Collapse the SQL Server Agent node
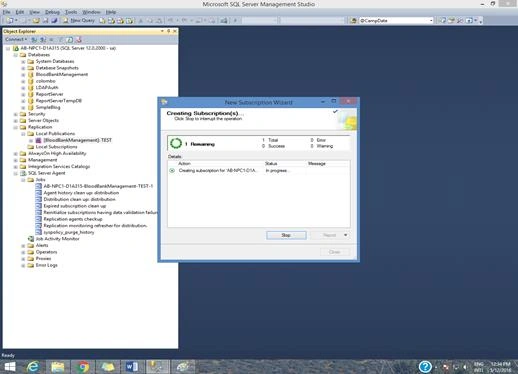The image size is (518, 374). click(16, 173)
